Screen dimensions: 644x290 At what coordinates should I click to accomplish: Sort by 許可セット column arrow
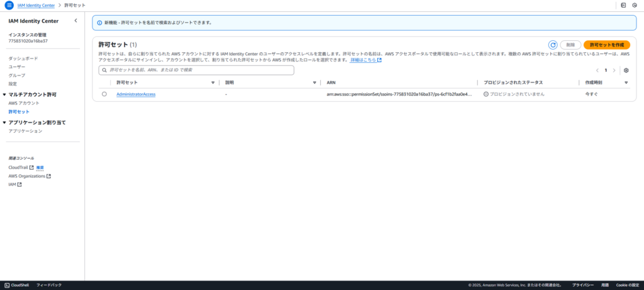(x=213, y=82)
